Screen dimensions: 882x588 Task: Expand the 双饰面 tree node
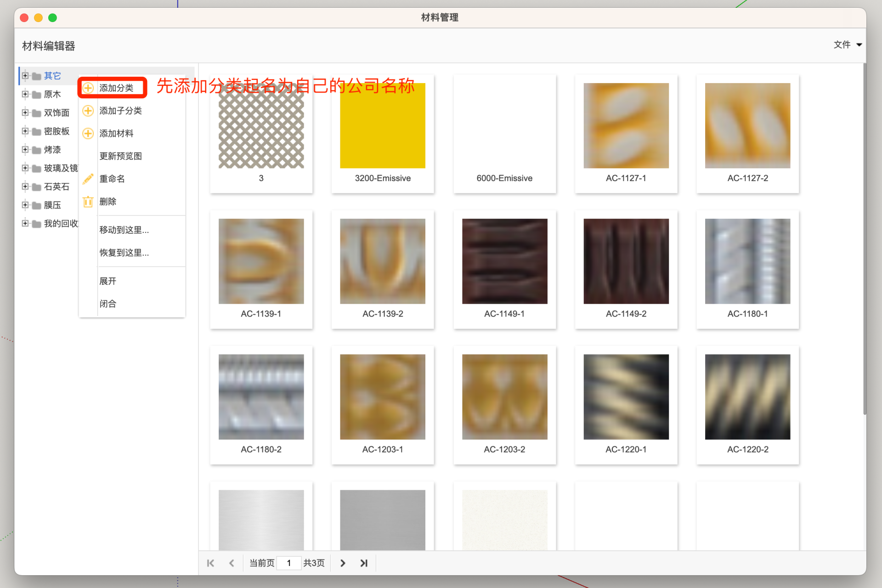point(25,113)
